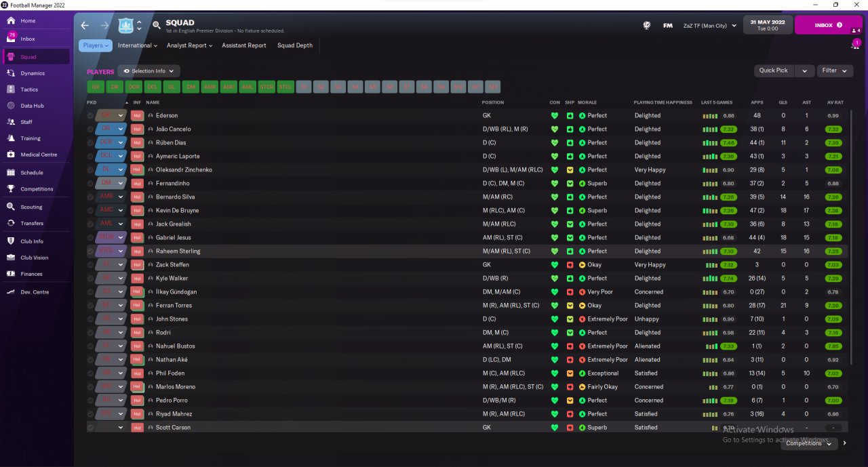
Task: Toggle the selection circle for Kevin De Bruyne
Action: (x=91, y=211)
